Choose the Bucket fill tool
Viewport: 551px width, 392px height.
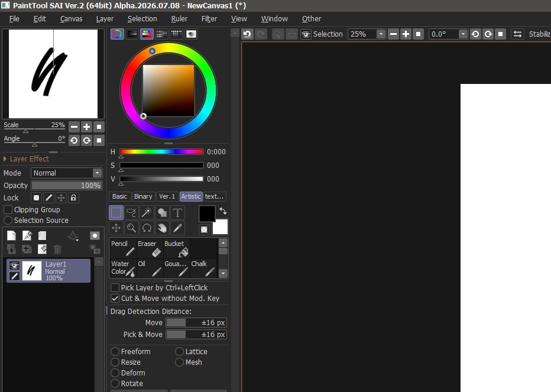(176, 248)
